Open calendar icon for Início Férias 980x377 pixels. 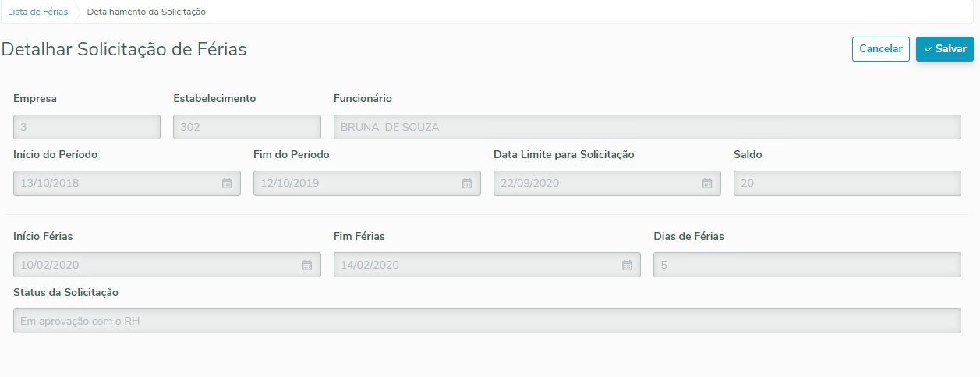point(307,265)
